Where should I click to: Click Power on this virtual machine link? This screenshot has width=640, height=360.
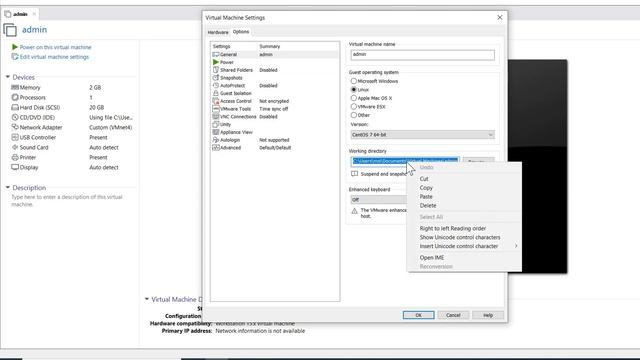(56, 47)
